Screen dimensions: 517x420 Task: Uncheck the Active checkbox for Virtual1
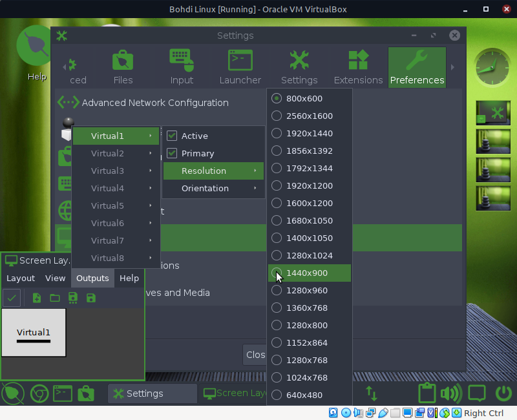172,136
